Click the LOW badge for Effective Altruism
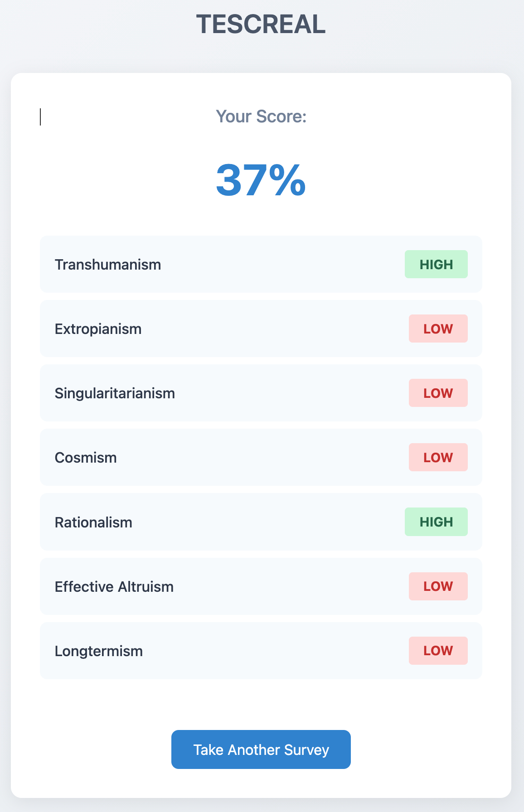This screenshot has width=524, height=812. tap(438, 586)
